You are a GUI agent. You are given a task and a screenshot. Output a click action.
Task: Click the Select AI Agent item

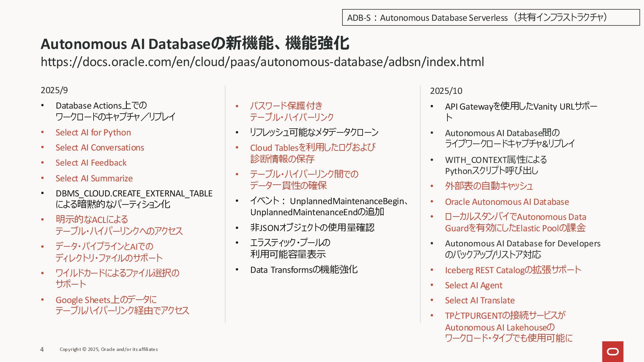tap(473, 285)
